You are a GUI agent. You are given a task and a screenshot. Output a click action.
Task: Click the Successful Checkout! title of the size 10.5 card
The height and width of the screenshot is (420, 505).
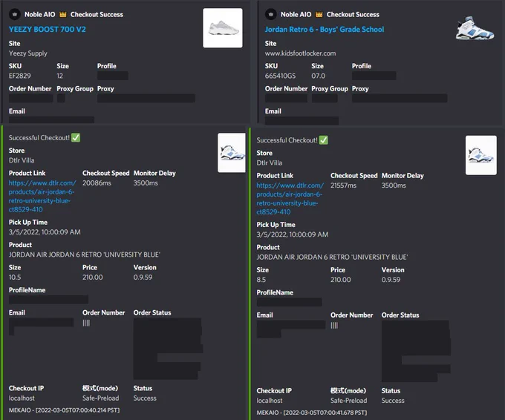[39, 138]
